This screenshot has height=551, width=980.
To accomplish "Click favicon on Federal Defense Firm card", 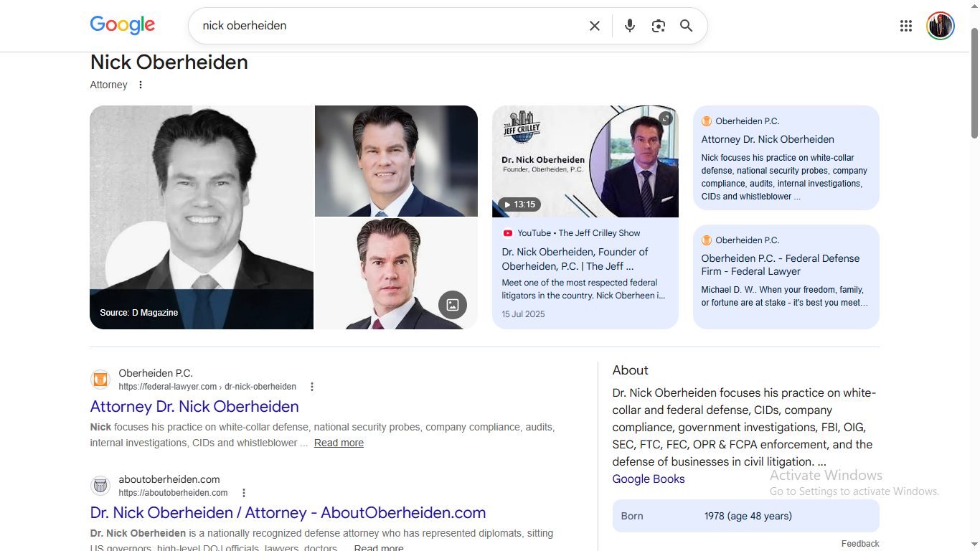I will click(x=707, y=240).
